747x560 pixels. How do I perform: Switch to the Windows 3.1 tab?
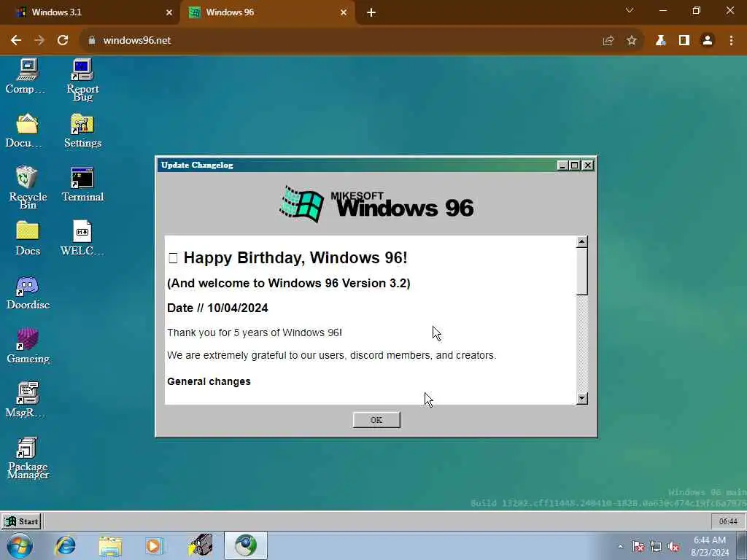(90, 12)
